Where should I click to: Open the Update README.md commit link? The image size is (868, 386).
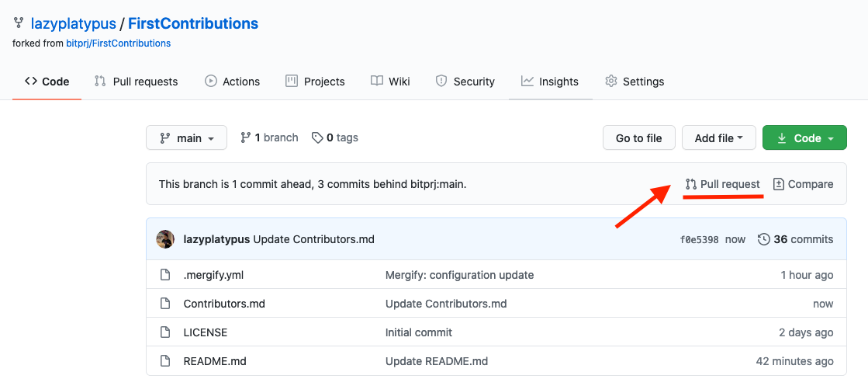pyautogui.click(x=437, y=362)
